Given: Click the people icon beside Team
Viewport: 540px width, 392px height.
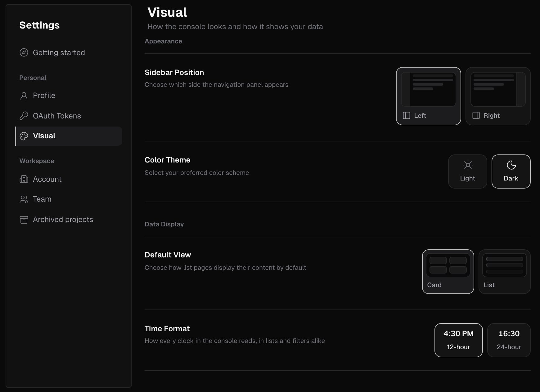Looking at the screenshot, I should pos(24,199).
